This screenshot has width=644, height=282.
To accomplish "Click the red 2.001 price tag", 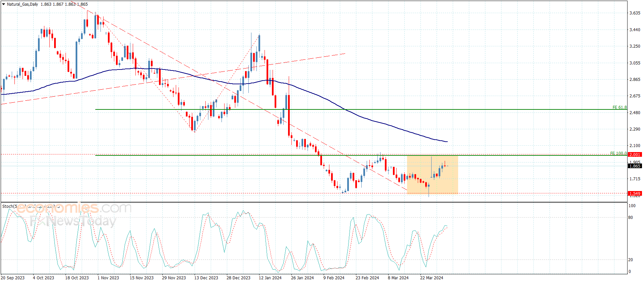I will (x=635, y=154).
